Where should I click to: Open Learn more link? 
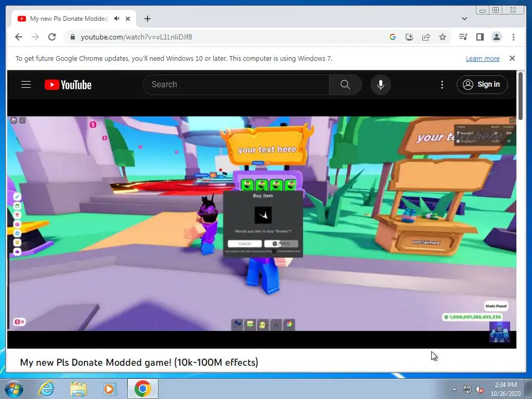coord(483,58)
